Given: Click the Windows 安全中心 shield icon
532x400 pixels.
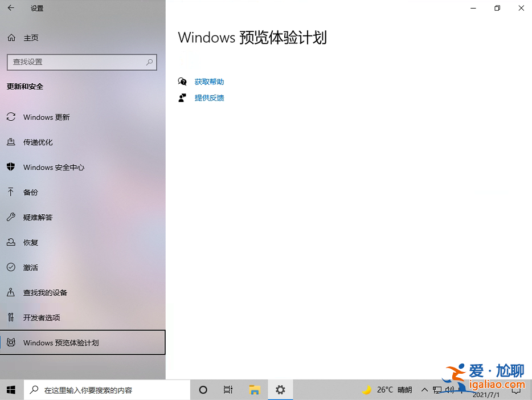Looking at the screenshot, I should (x=11, y=167).
